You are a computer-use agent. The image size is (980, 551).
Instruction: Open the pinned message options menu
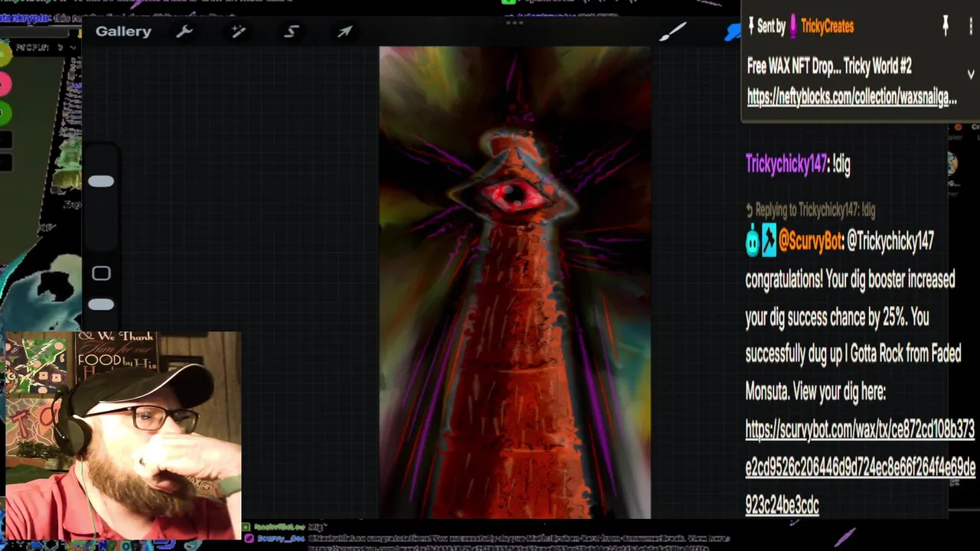(970, 26)
